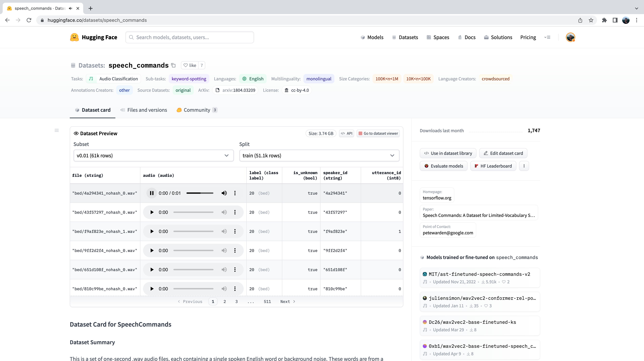Open the Split train dropdown
Image resolution: width=644 pixels, height=361 pixels.
[319, 156]
